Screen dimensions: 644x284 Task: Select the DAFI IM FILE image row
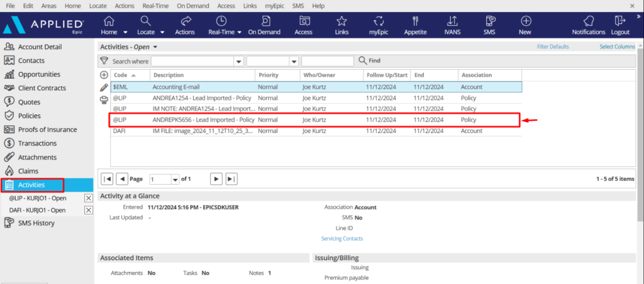(x=316, y=131)
